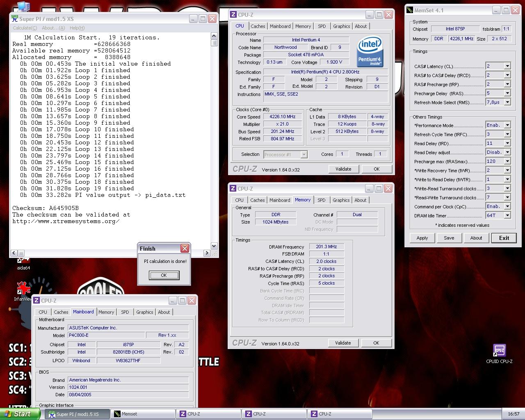Click the xtremesystems.org URL text in Super PI
Viewport: 525px width, 420px height.
[66, 221]
